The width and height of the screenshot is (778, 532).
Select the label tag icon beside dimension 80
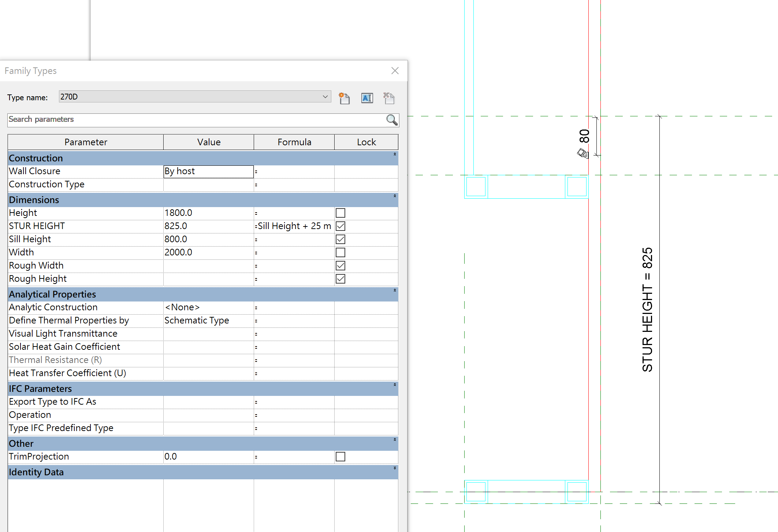pyautogui.click(x=582, y=154)
